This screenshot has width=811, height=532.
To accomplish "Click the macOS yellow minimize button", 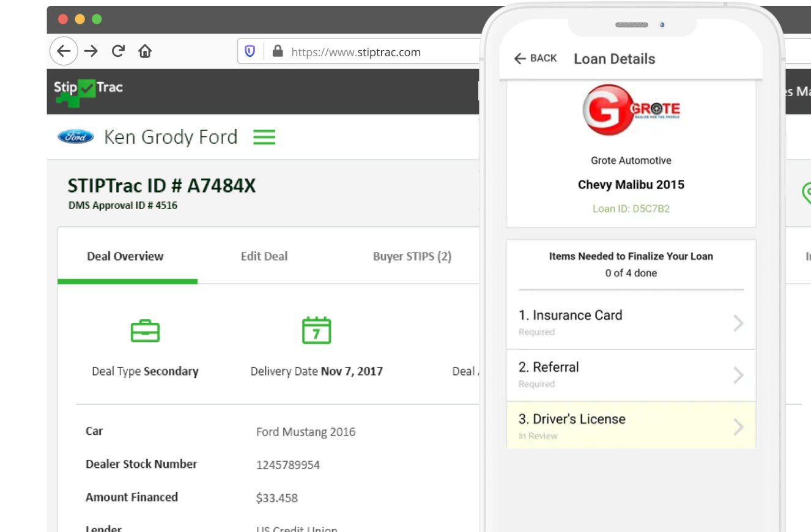I will click(80, 19).
